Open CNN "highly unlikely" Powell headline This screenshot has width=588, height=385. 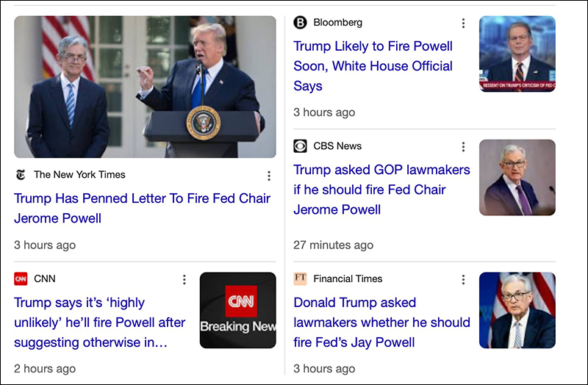click(99, 323)
